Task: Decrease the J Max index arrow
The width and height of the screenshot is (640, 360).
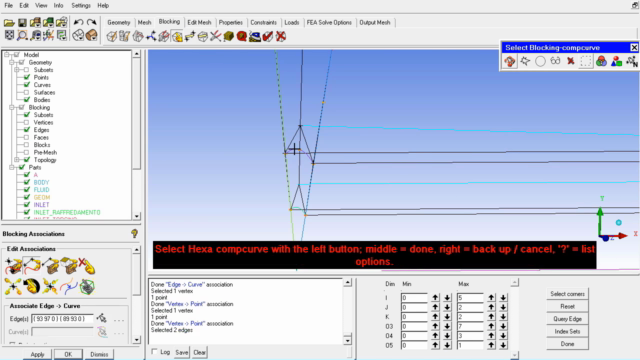Action: coord(503,307)
